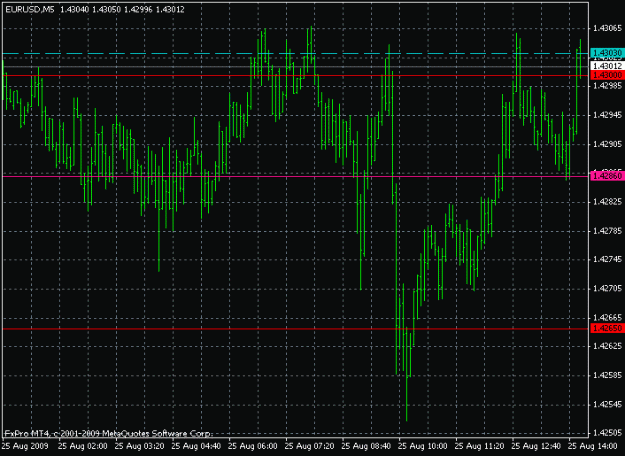Image resolution: width=625 pixels, height=456 pixels.
Task: Click the 25 Aug 11:20 time label
Action: 481,446
